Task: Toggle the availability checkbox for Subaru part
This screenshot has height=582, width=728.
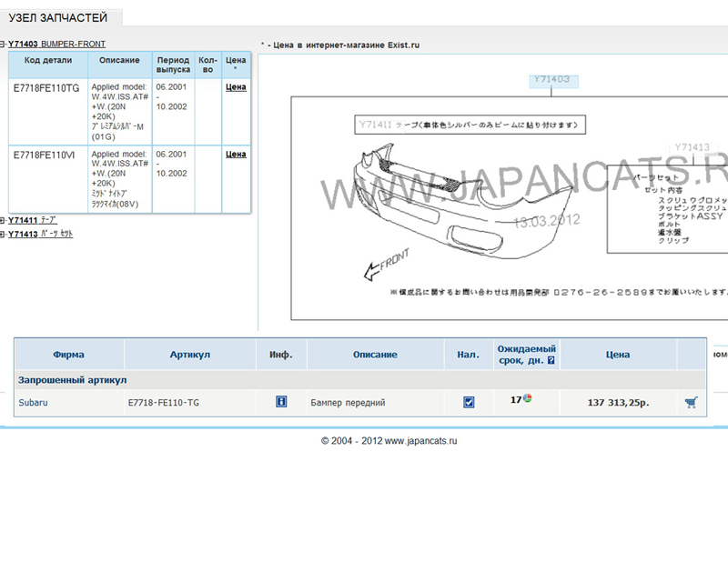Action: click(469, 402)
